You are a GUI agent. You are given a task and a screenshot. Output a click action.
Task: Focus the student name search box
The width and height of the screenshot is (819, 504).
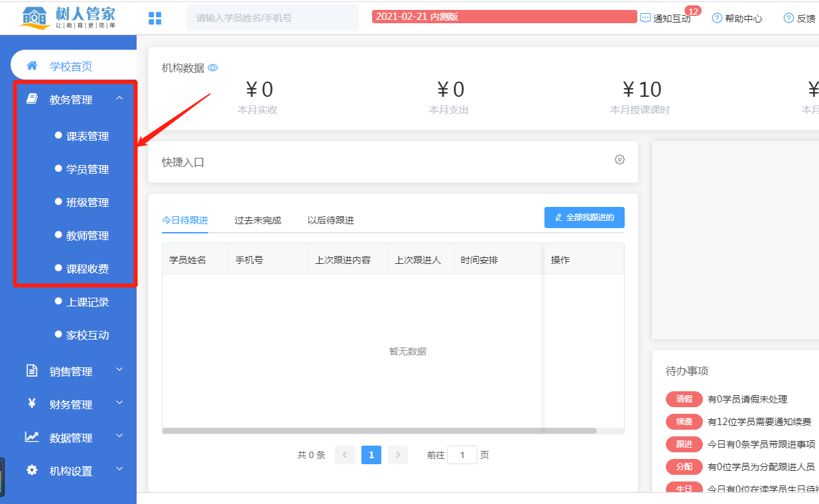273,18
